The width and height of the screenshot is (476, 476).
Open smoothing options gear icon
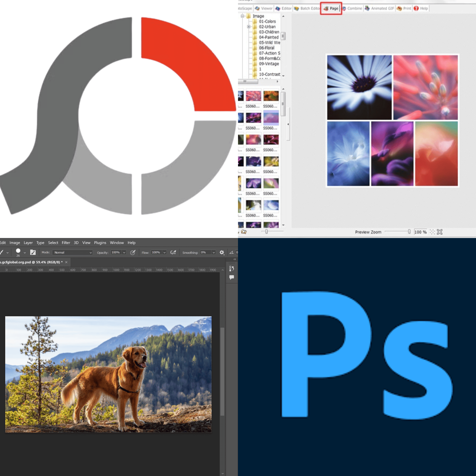tap(222, 252)
